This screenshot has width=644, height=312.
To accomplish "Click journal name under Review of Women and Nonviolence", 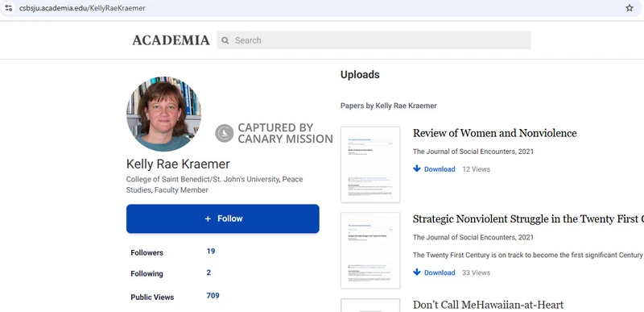I will (473, 152).
